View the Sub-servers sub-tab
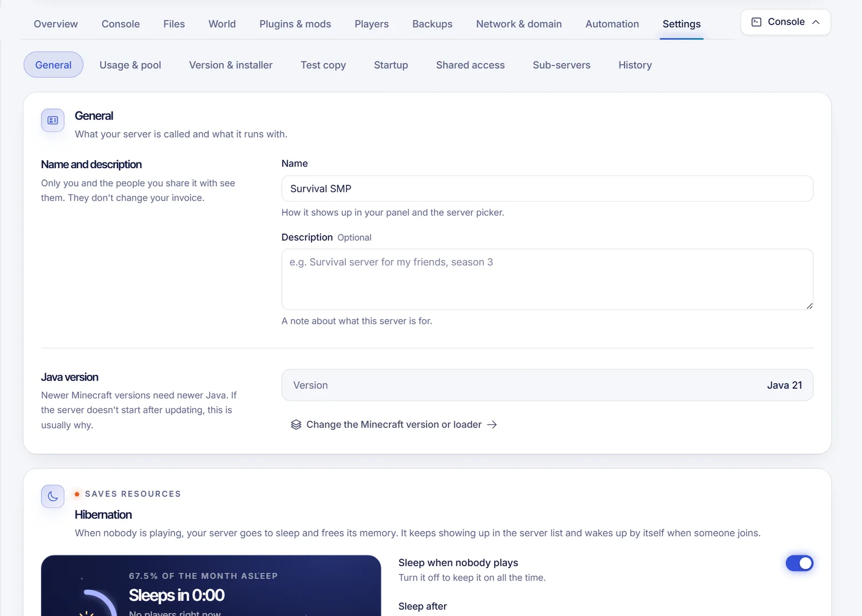862x616 pixels. [561, 65]
